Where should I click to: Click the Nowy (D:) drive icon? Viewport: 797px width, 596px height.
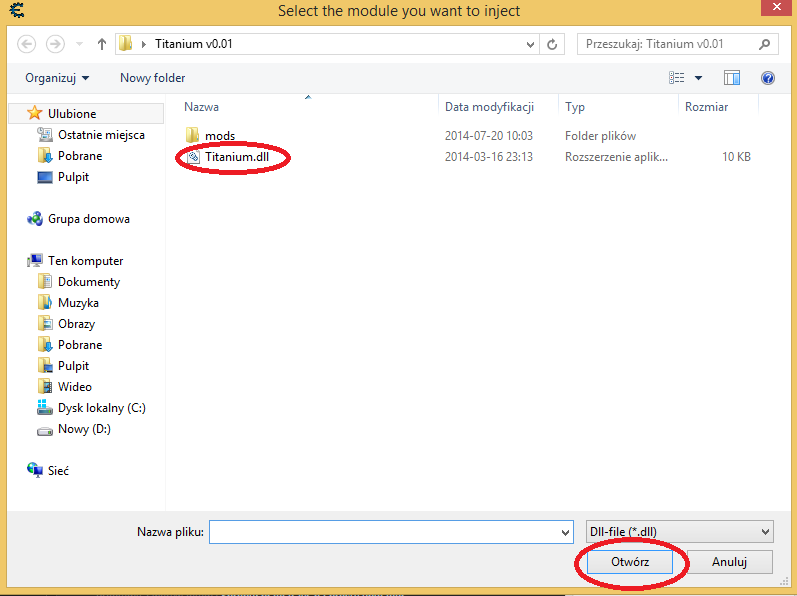click(45, 431)
